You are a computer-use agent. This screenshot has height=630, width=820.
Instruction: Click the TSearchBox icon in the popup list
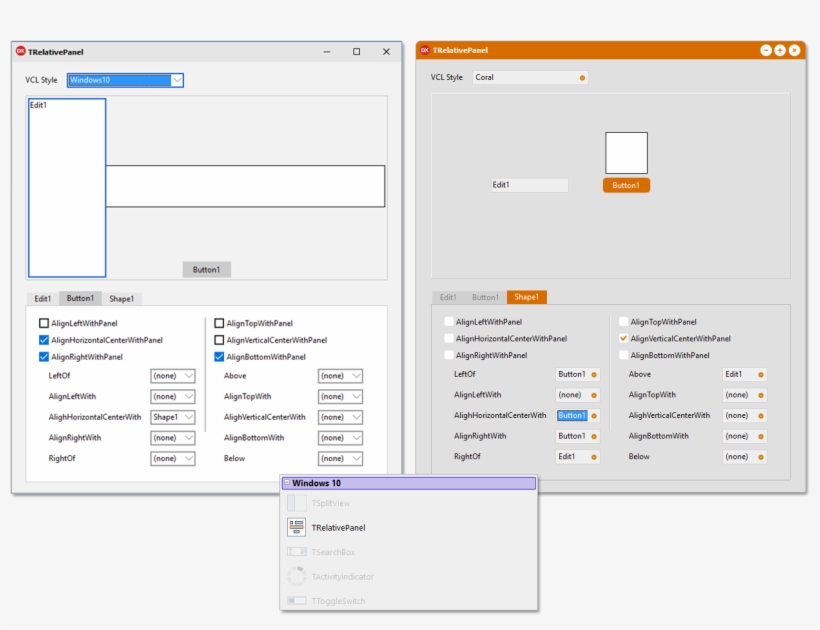pos(297,551)
